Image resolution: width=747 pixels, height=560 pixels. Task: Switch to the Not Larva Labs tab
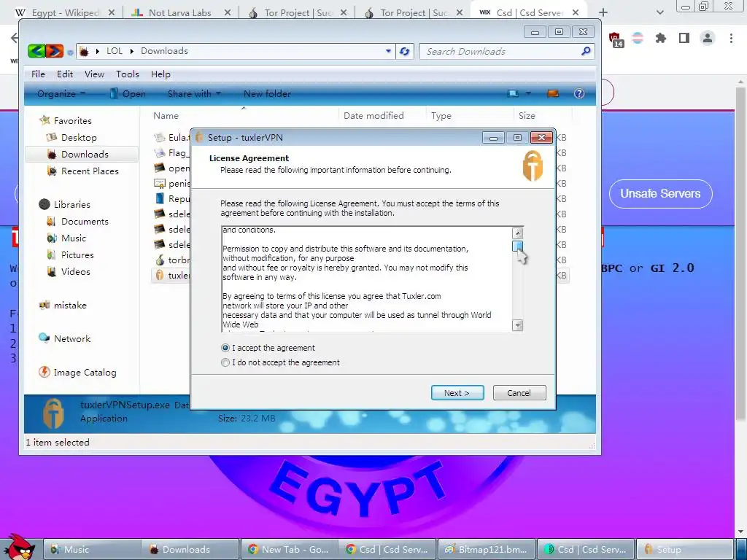[x=180, y=13]
